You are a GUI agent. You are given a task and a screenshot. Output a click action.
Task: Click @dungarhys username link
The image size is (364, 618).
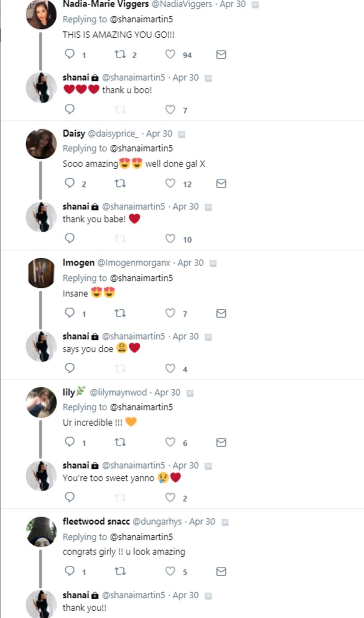(157, 522)
